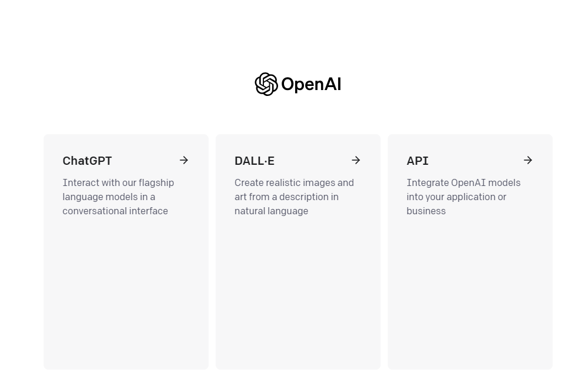Click the OpenAI knot logo symbol
The width and height of the screenshot is (578, 392).
(x=266, y=84)
